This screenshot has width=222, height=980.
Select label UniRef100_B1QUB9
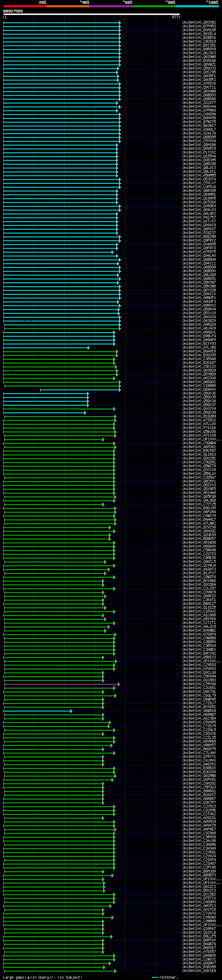[x=199, y=416]
